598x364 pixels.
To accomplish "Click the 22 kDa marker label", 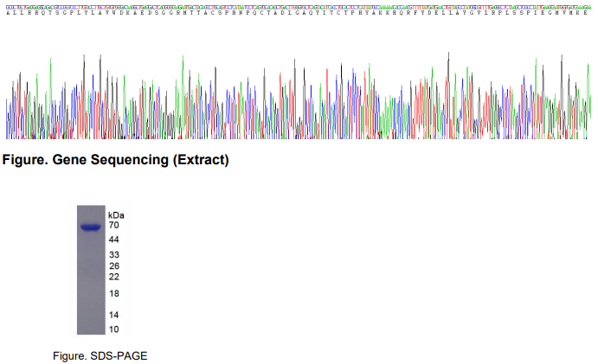I will click(x=113, y=277).
